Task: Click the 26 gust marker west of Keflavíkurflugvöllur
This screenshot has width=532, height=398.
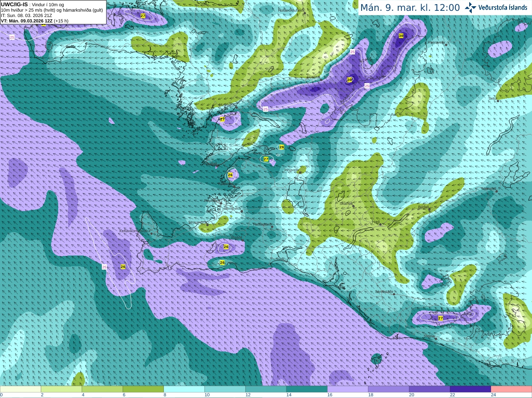Action: (x=123, y=267)
